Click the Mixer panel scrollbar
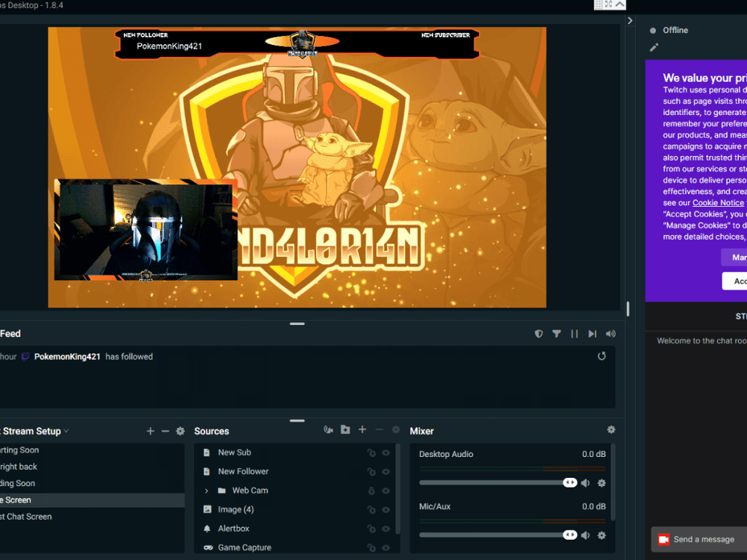This screenshot has height=560, width=747. coord(613,482)
